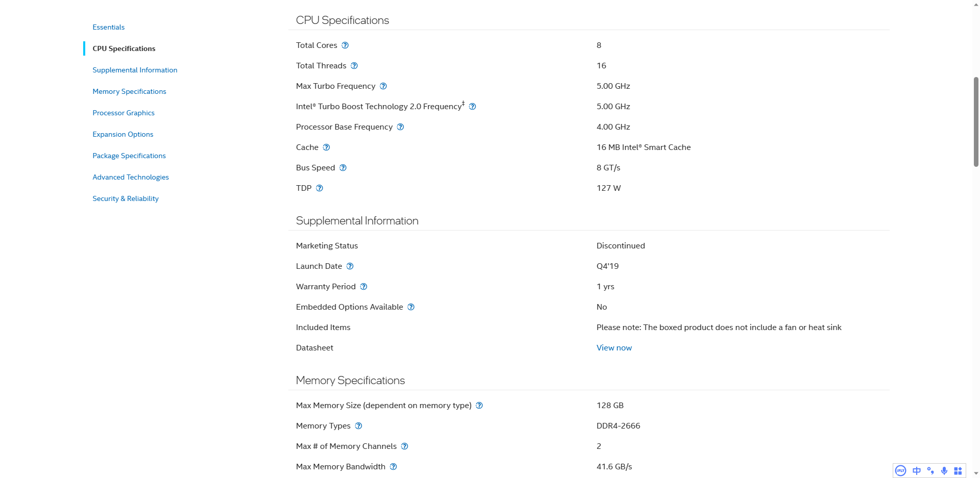Click help icon next to Total Cores
The image size is (980, 478).
[345, 45]
